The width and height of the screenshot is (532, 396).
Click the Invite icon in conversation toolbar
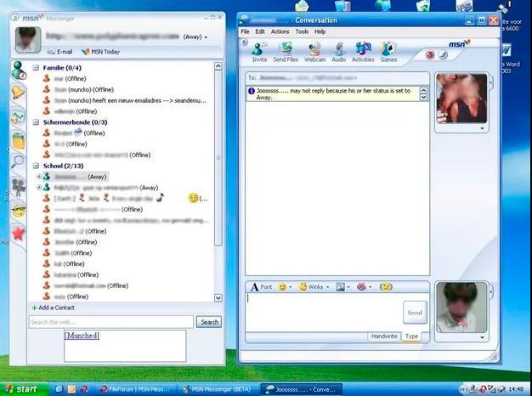coord(259,52)
